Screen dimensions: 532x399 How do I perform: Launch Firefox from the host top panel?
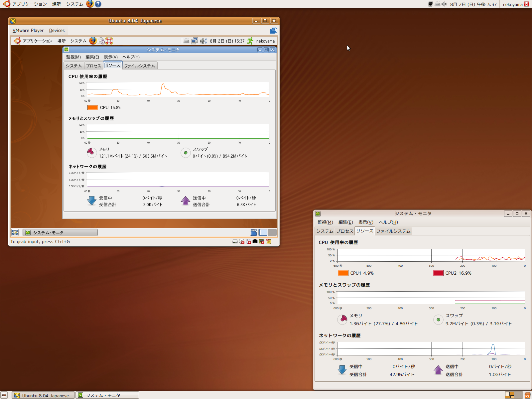coord(90,4)
